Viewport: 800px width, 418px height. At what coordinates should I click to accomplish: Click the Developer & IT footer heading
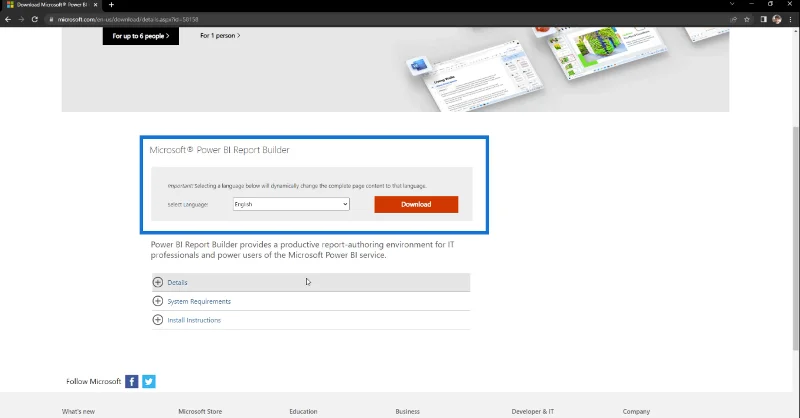(533, 411)
